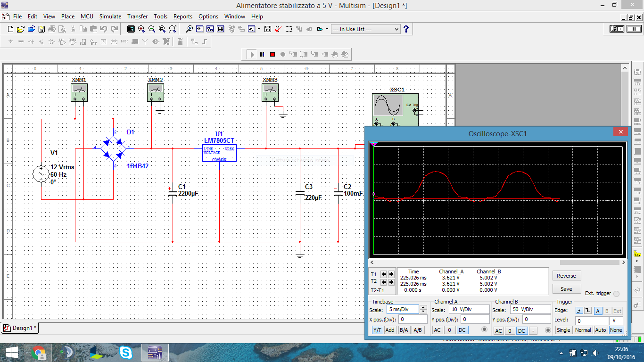Open the Grapher toolbar icon
644x362 pixels.
251,29
